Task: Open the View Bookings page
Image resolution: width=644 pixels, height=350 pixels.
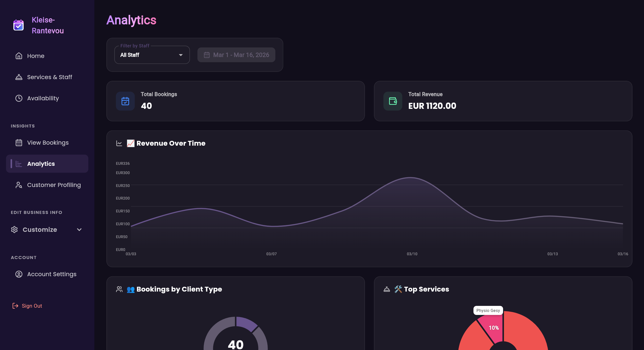Action: pos(47,143)
